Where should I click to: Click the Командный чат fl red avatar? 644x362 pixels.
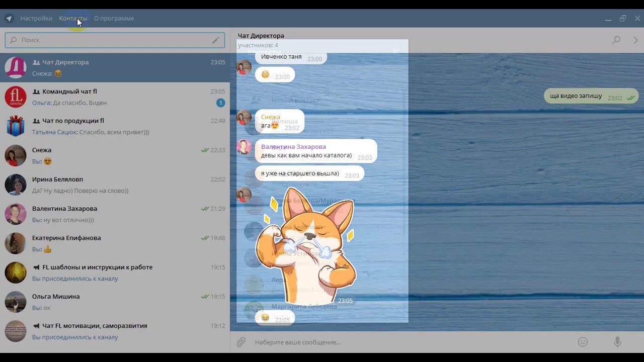(x=16, y=97)
